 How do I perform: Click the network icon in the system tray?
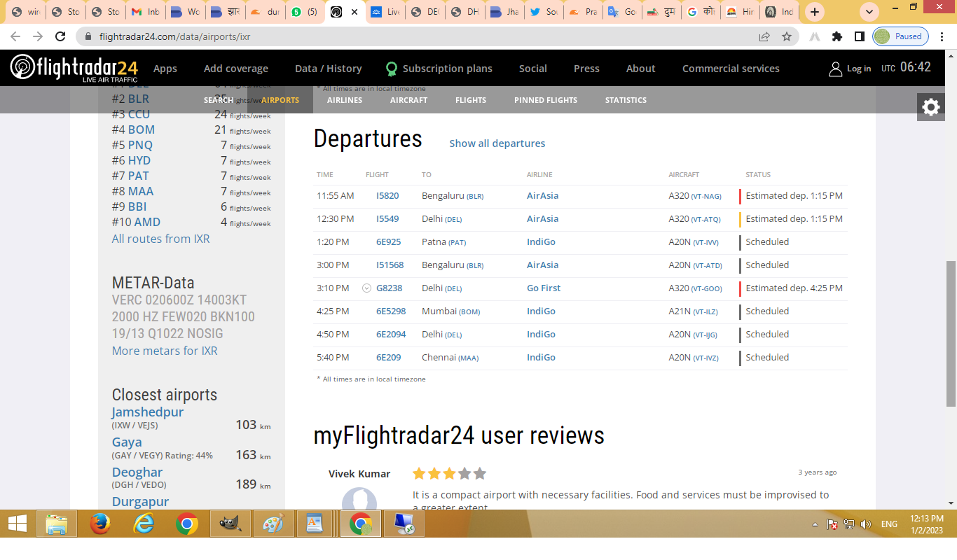[x=849, y=524]
